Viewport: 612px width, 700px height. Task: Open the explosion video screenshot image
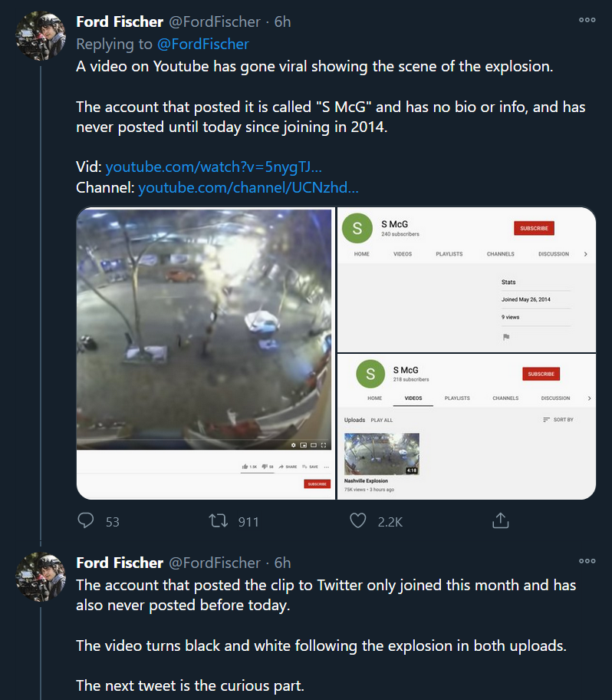click(206, 353)
